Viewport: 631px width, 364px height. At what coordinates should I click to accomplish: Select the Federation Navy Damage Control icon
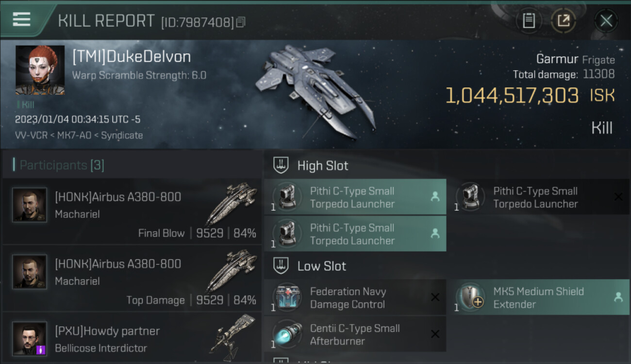pyautogui.click(x=287, y=298)
